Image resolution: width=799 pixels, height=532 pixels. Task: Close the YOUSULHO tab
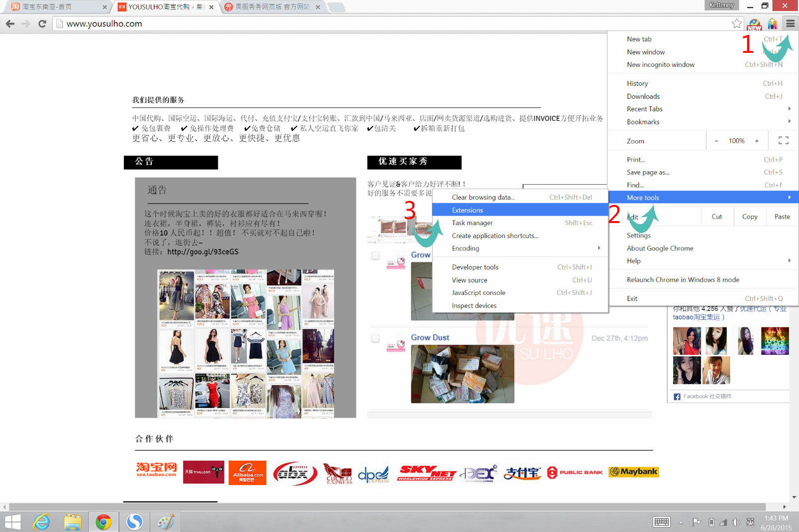[x=211, y=7]
